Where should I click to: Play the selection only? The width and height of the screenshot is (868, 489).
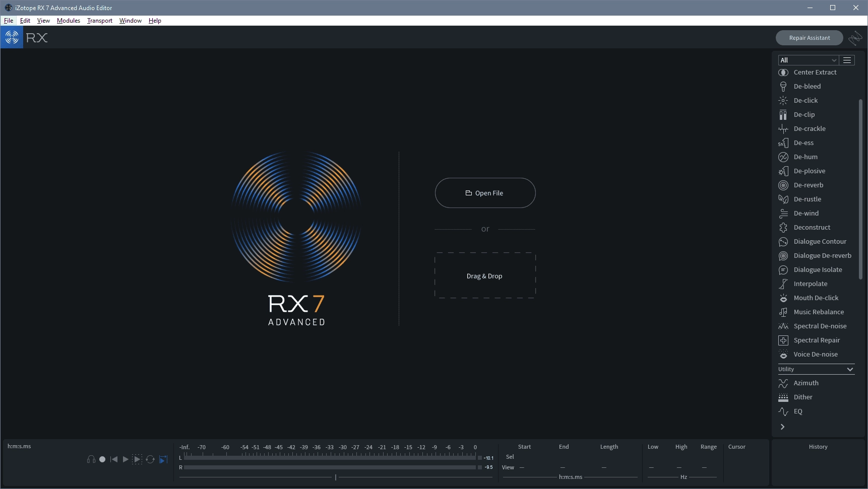pos(137,459)
